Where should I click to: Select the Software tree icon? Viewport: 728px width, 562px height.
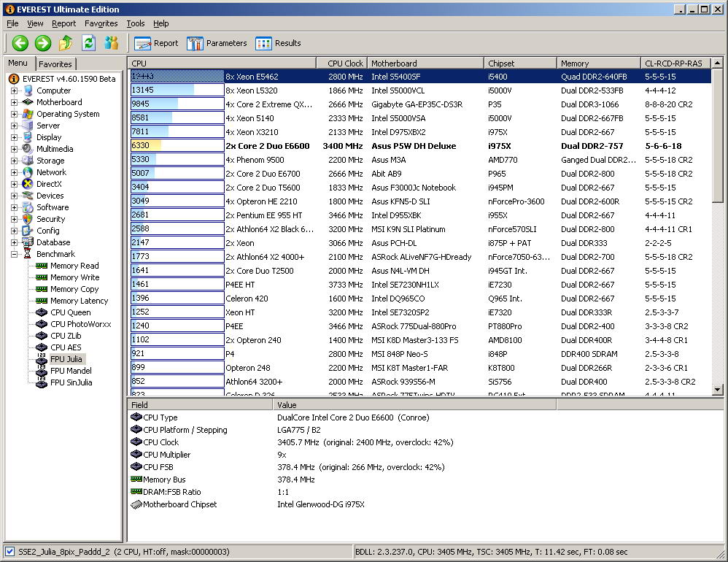[28, 207]
